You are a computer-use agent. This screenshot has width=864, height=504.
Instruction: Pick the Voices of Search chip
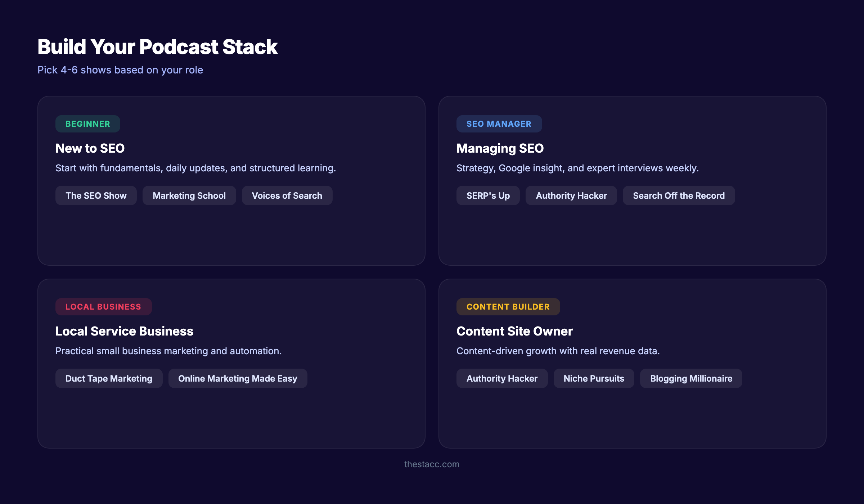point(287,195)
